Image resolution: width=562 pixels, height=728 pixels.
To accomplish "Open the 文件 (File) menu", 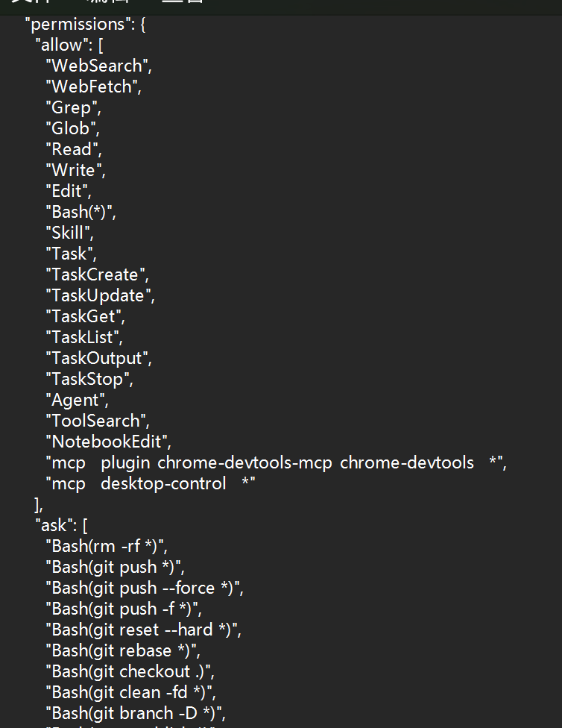I will 31,1.
